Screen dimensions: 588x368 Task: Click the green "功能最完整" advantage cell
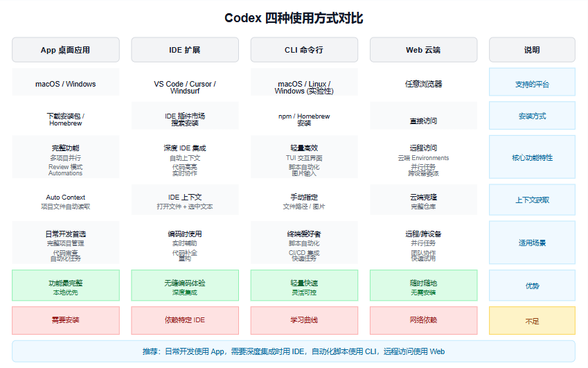point(66,286)
